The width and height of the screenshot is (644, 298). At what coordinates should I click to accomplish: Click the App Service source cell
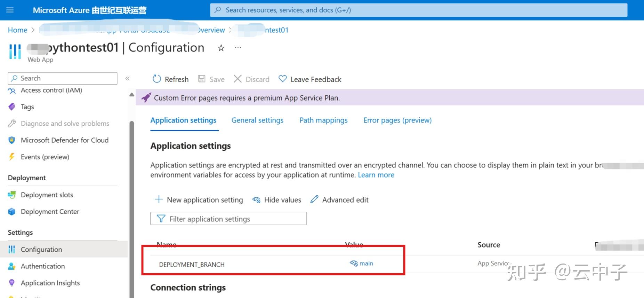coord(494,264)
